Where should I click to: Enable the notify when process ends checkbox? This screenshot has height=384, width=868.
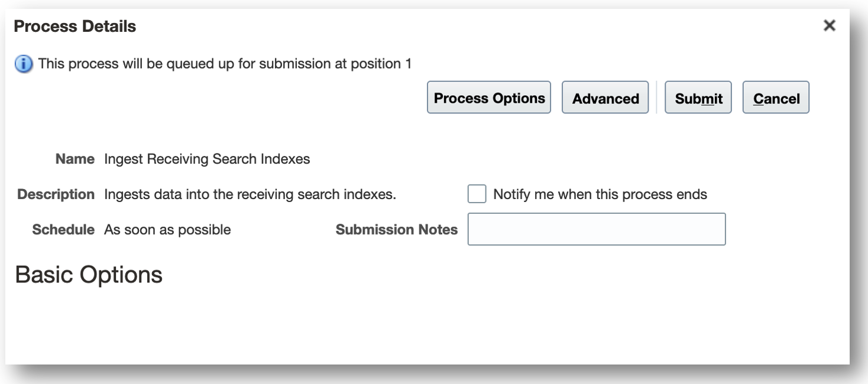477,194
